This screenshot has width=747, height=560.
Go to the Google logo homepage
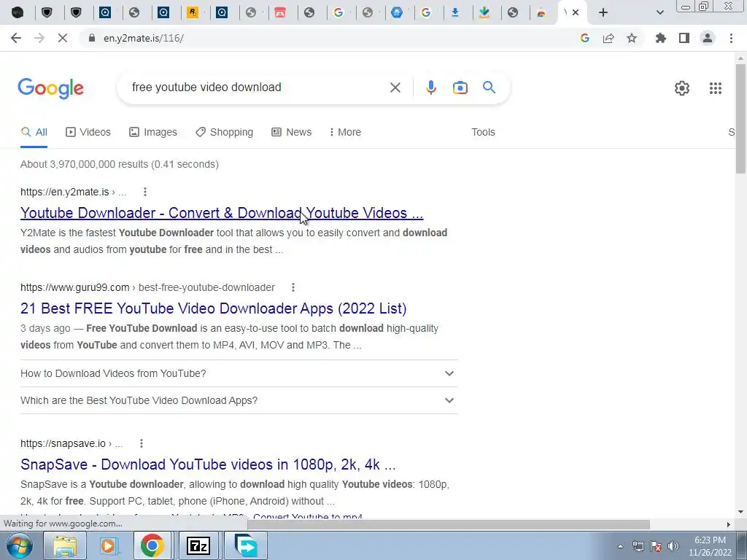51,88
